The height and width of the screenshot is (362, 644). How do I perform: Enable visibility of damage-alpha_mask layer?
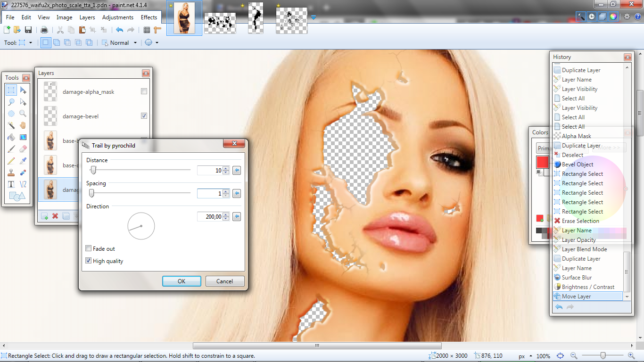144,91
